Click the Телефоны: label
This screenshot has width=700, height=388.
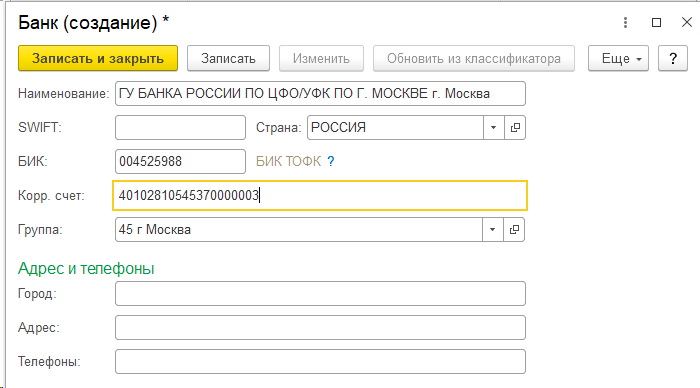click(49, 361)
